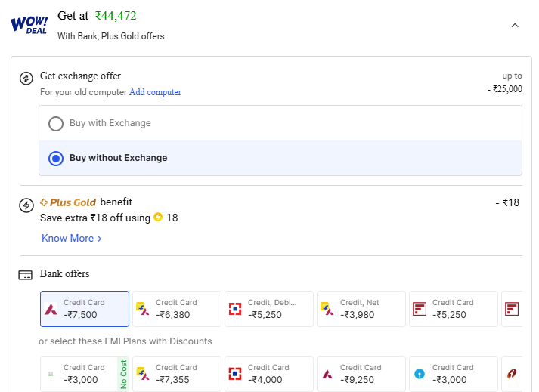539x392 pixels.
Task: Select Credit, Net -₹3,980 bank offer
Action: point(361,309)
